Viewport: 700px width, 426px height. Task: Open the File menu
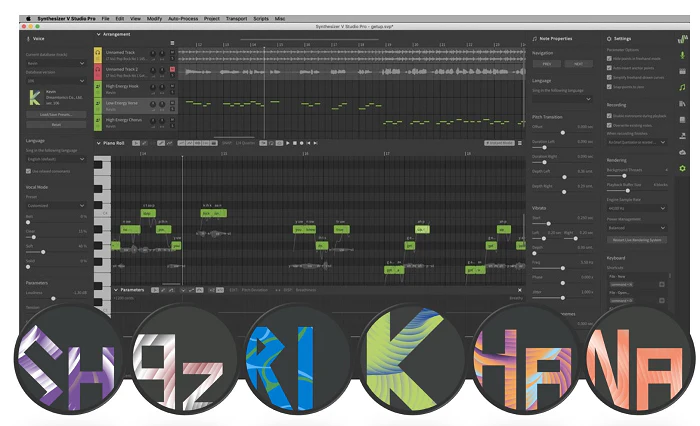tap(105, 19)
